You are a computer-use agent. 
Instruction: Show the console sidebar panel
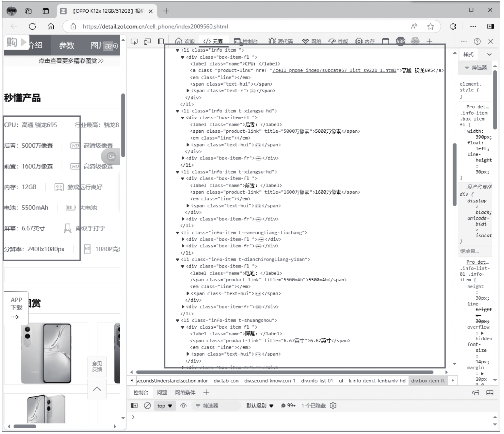pos(134,406)
